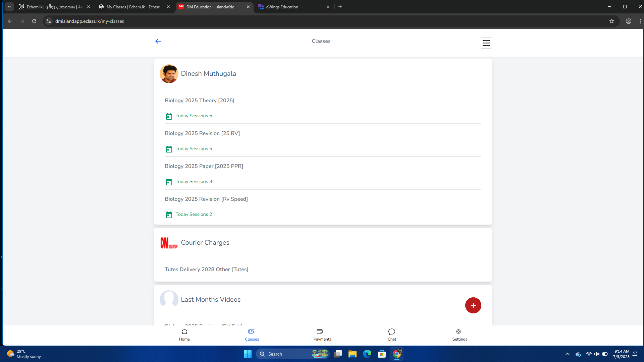The image size is (644, 362).
Task: Open Biology 2025 Revision [Rv Speed] class
Action: coord(206,199)
